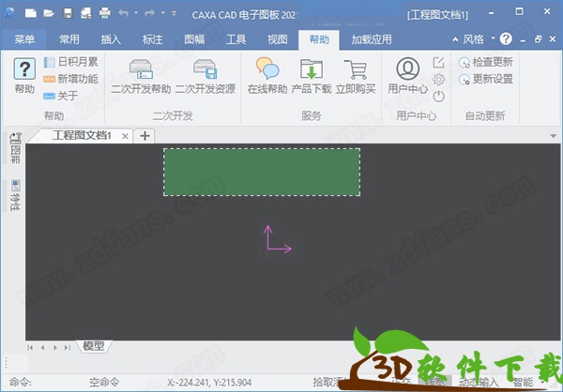This screenshot has height=392, width=563.
Task: Open 更新设置 update settings
Action: coord(486,79)
